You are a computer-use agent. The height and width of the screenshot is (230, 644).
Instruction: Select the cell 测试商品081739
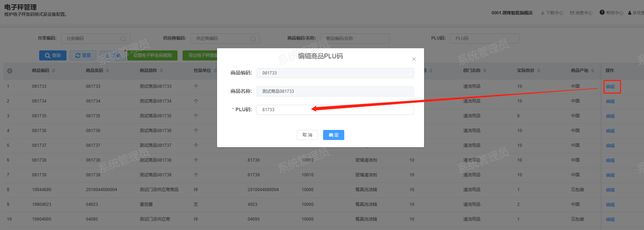(x=156, y=175)
